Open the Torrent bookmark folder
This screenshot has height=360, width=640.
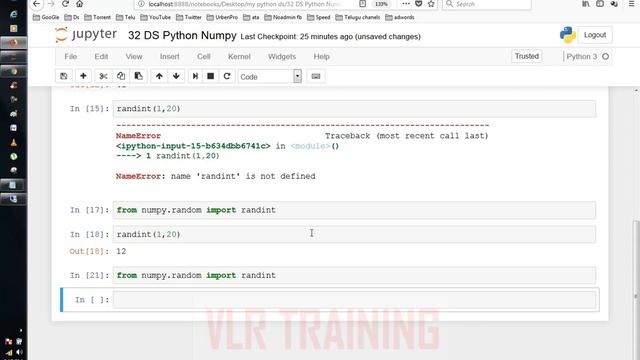click(x=97, y=17)
